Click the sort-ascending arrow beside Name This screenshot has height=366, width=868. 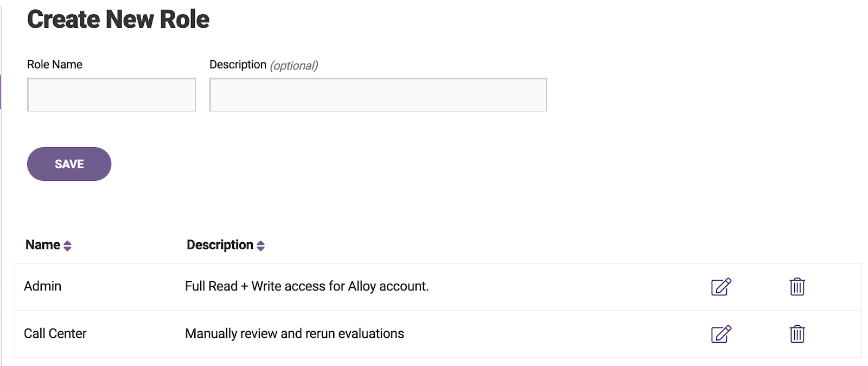pyautogui.click(x=67, y=243)
